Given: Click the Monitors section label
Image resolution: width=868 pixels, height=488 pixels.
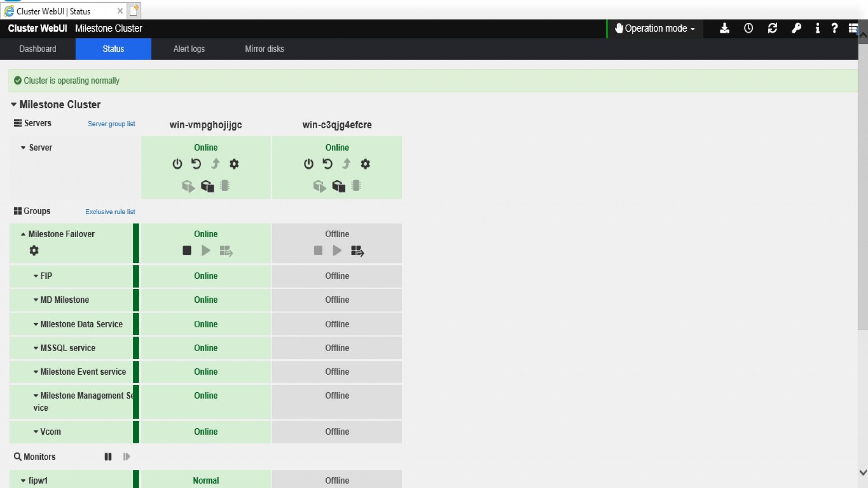Looking at the screenshot, I should coord(39,457).
